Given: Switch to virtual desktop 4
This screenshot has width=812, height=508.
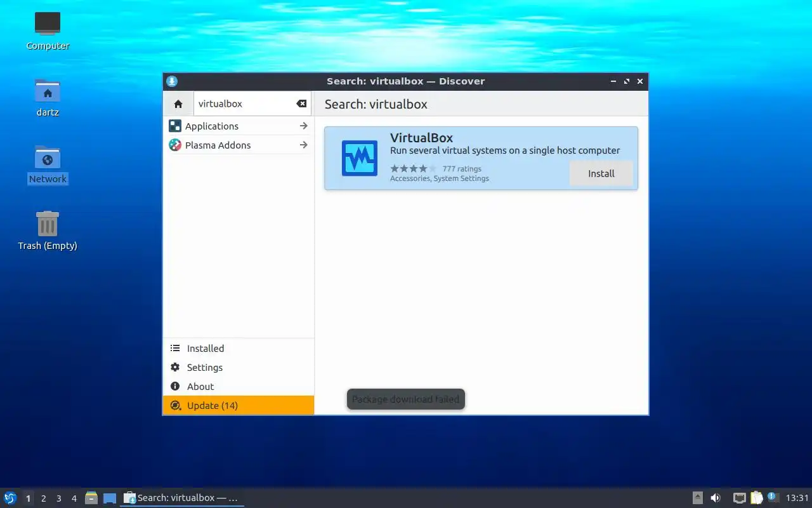Looking at the screenshot, I should (74, 498).
